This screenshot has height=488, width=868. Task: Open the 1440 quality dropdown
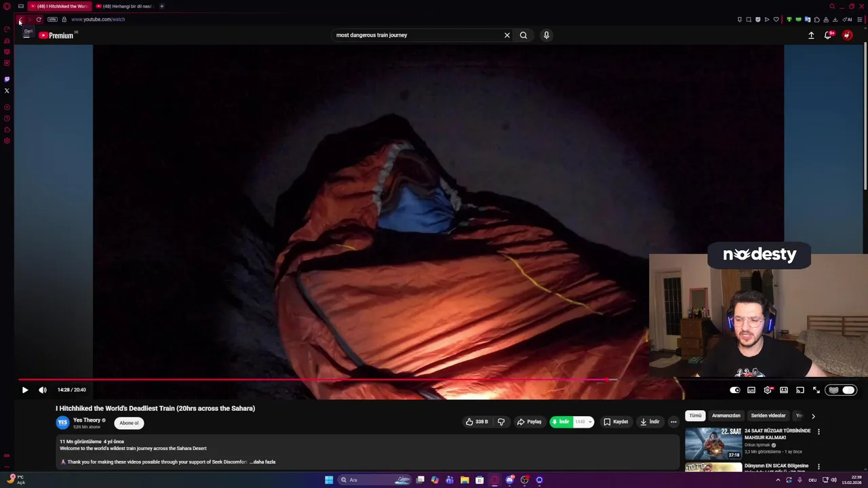tap(583, 422)
